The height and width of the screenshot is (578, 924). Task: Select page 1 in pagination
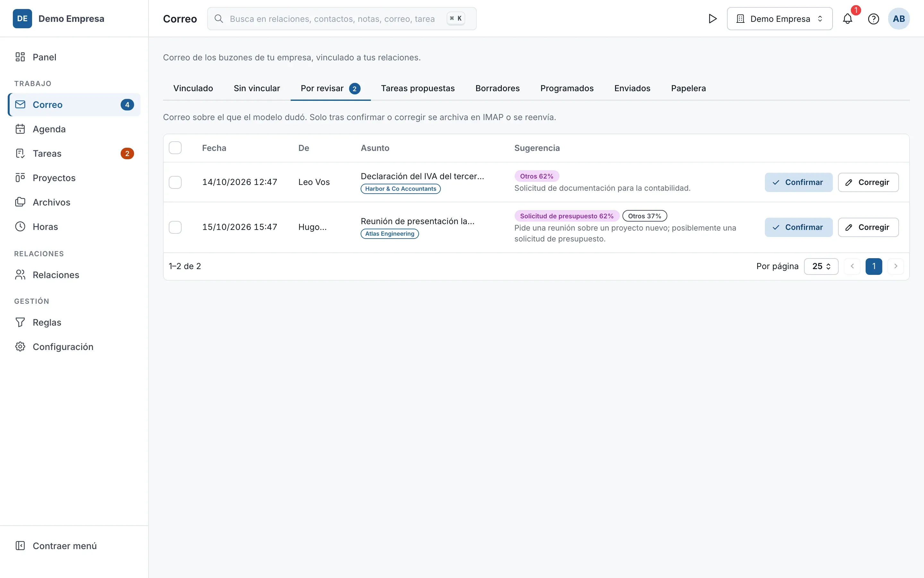click(x=874, y=267)
